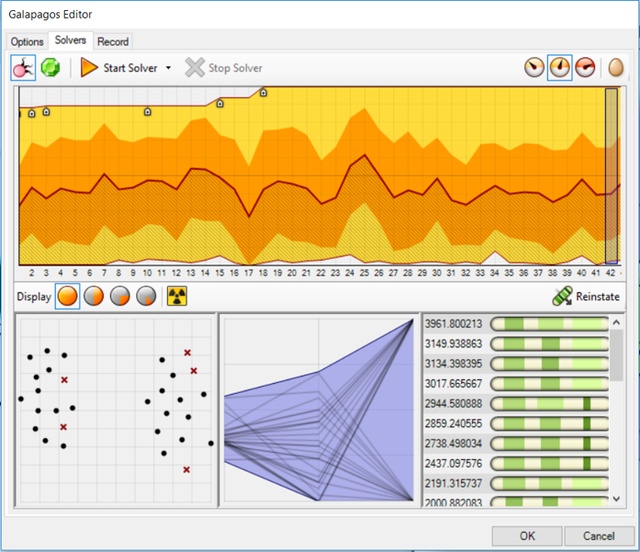Display quarter of genomes with quarter-orange circle

pos(120,296)
